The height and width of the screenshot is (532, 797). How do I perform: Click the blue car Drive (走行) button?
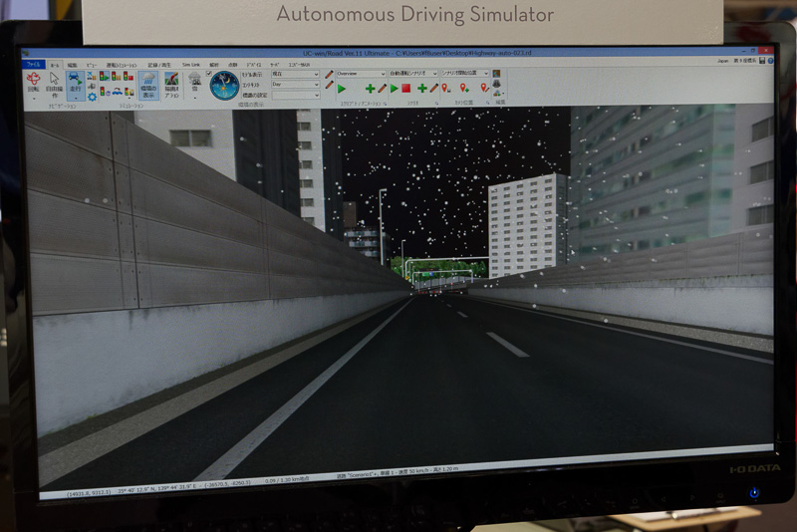76,82
